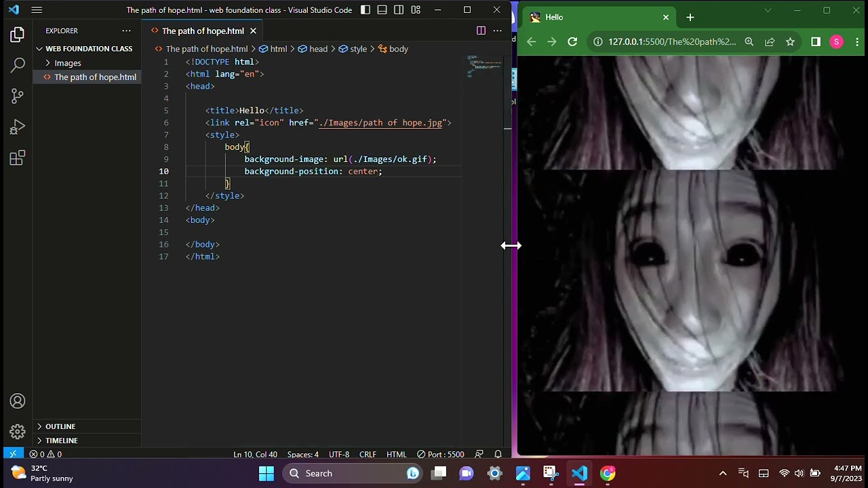The image size is (868, 488).
Task: Toggle Primary Side Bar in VS Code
Action: (x=366, y=10)
